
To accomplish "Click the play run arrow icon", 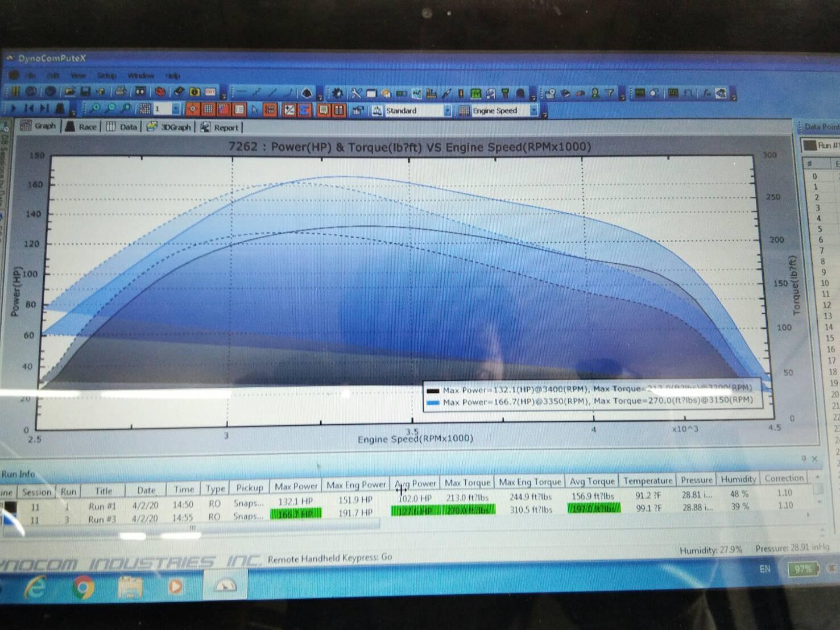I will pos(14,107).
